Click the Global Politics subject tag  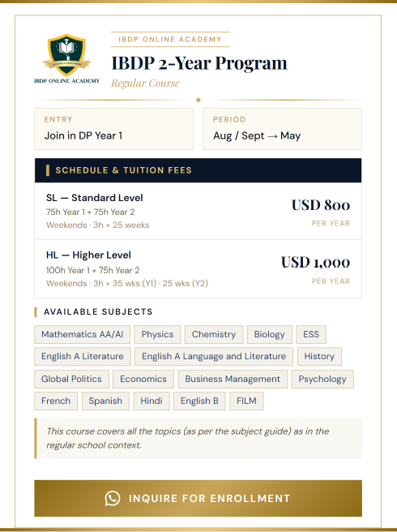71,379
